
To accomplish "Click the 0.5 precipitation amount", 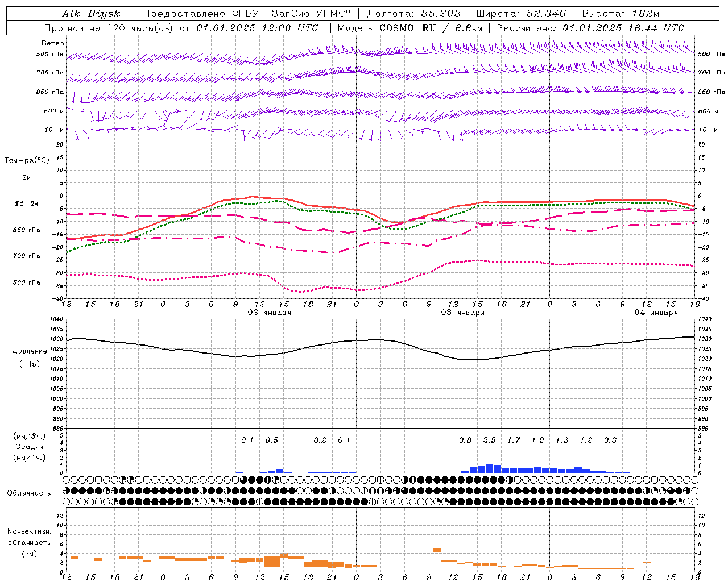I will (x=272, y=440).
